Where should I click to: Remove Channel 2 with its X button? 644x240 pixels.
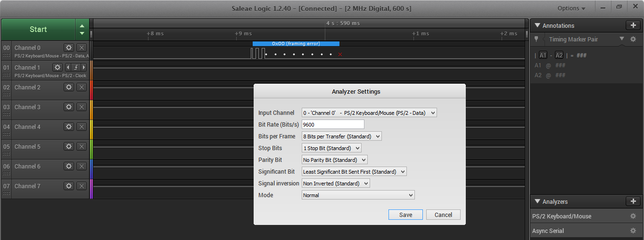82,87
